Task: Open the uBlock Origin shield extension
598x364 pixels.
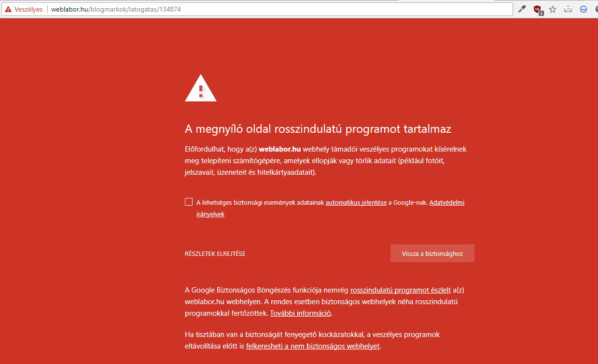Action: [537, 9]
